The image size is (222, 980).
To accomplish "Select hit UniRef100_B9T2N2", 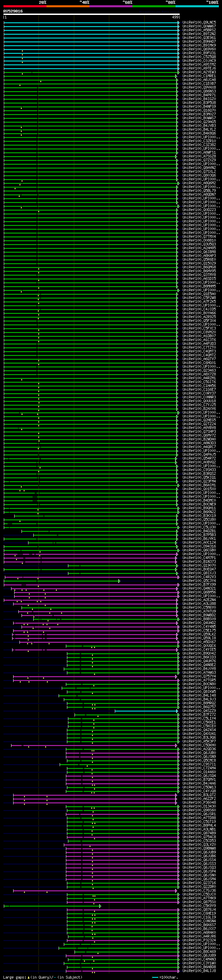I will [x=199, y=34].
